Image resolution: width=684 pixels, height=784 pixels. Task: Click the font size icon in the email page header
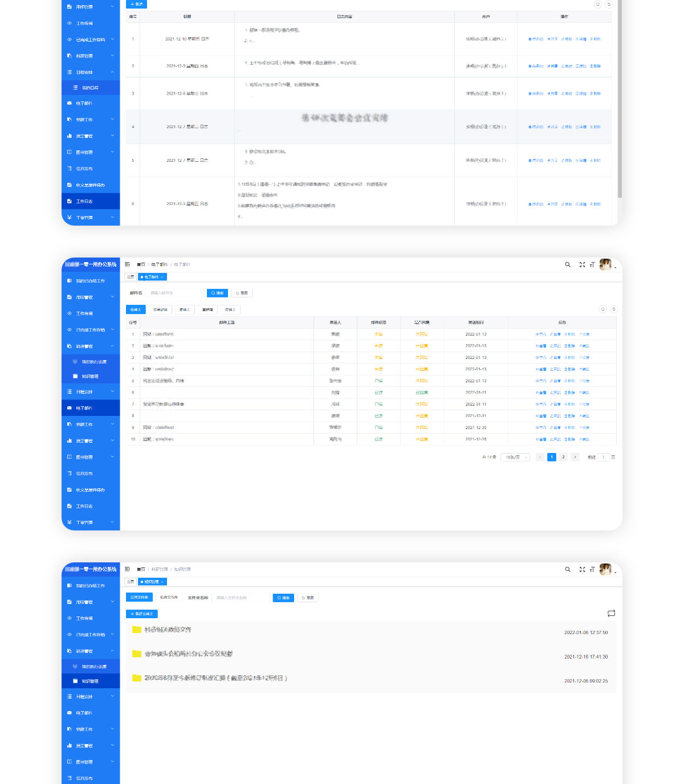(592, 264)
